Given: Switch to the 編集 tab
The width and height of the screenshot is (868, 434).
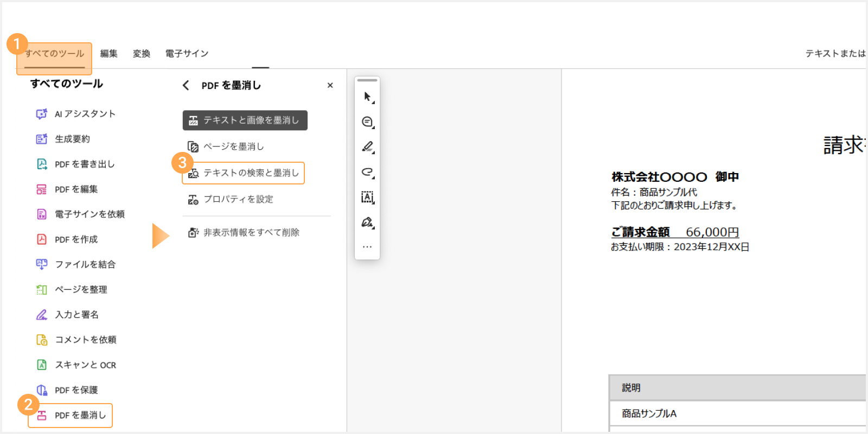Looking at the screenshot, I should point(109,54).
